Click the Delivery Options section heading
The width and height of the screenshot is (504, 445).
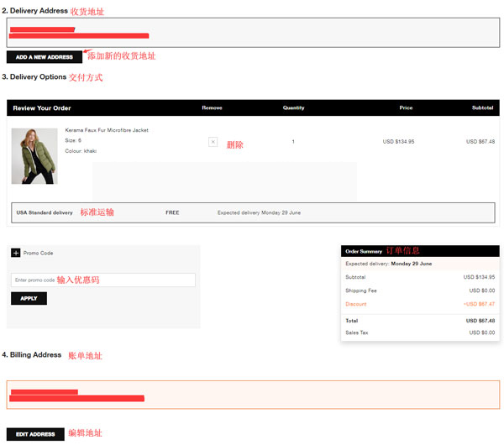[x=34, y=76]
